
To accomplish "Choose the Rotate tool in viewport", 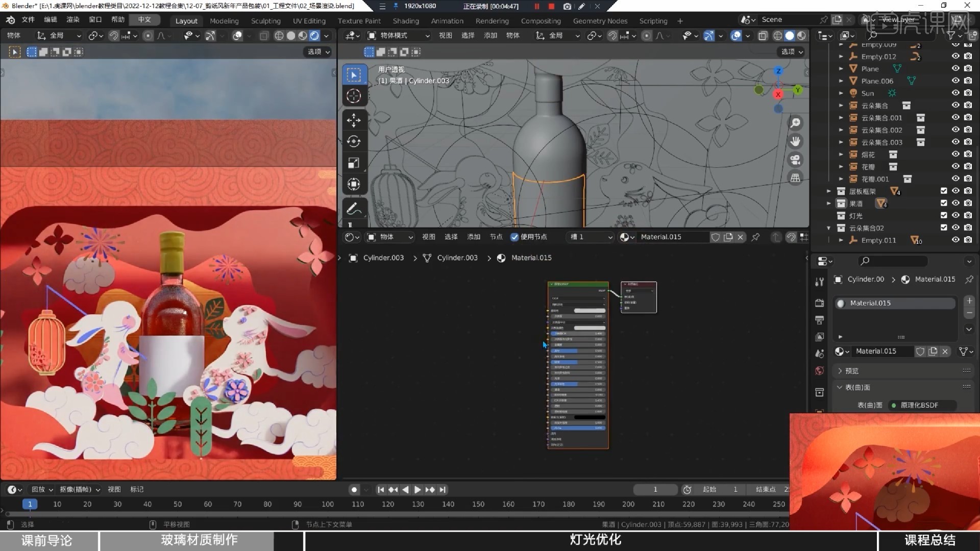I will click(354, 141).
